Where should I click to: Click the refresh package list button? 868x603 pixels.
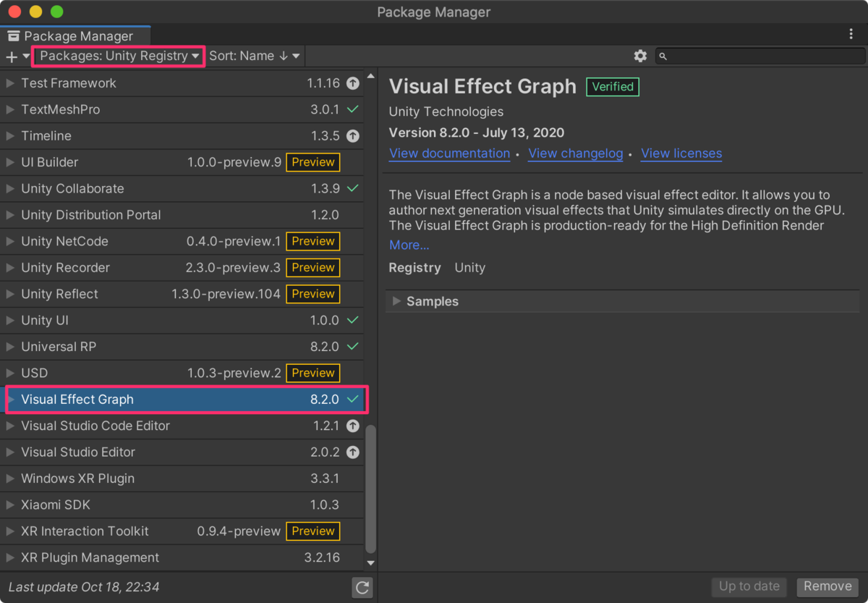pos(362,587)
